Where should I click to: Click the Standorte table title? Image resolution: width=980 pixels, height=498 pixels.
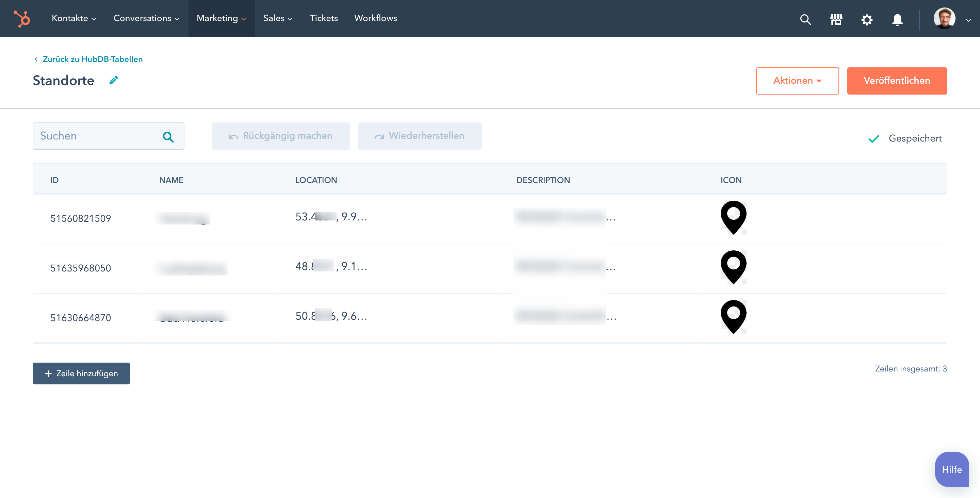click(x=64, y=80)
